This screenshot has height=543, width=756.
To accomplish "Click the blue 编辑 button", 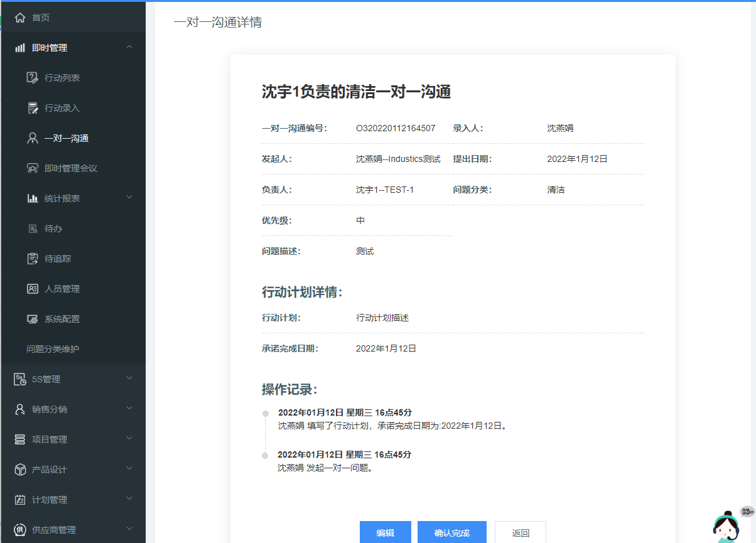I will tap(385, 532).
